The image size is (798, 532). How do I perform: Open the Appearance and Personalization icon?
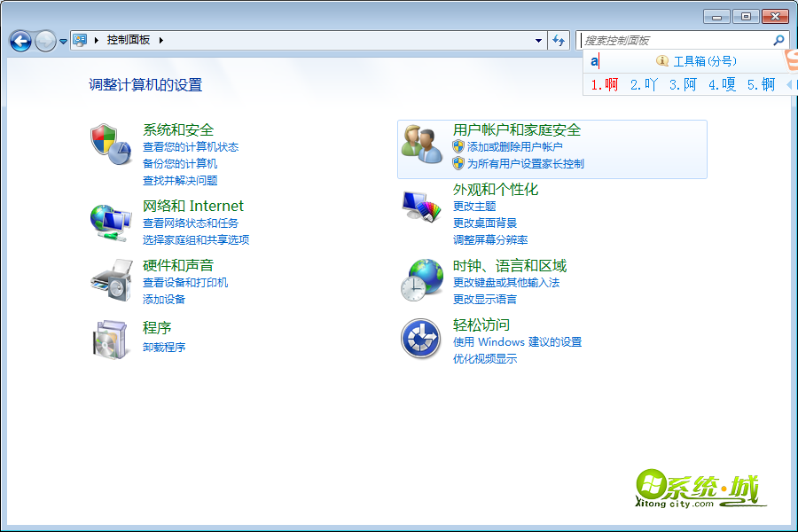(x=421, y=205)
